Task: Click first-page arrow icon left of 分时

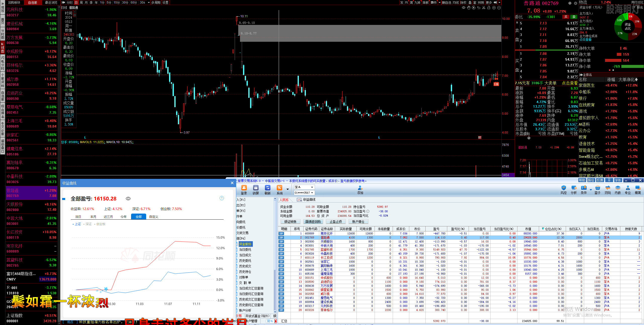Action: [x=63, y=3]
